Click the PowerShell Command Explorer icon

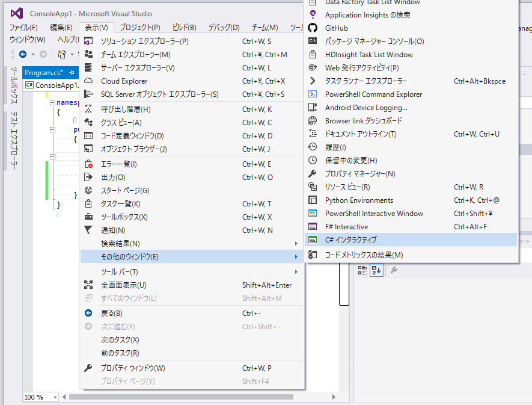click(313, 94)
